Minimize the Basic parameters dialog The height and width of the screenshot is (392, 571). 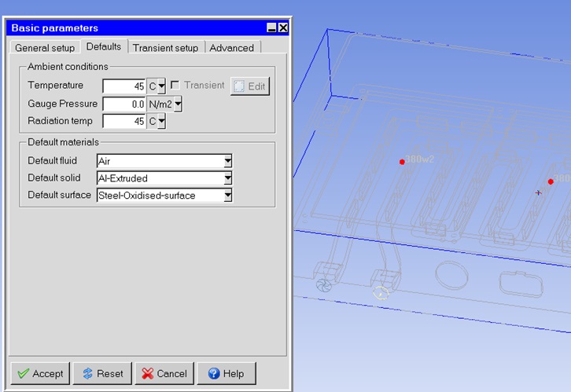tap(271, 27)
